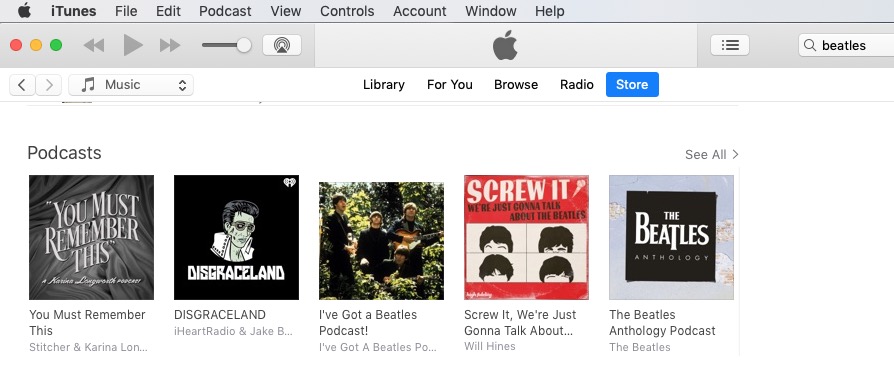
Task: Click the Play button
Action: 133,45
